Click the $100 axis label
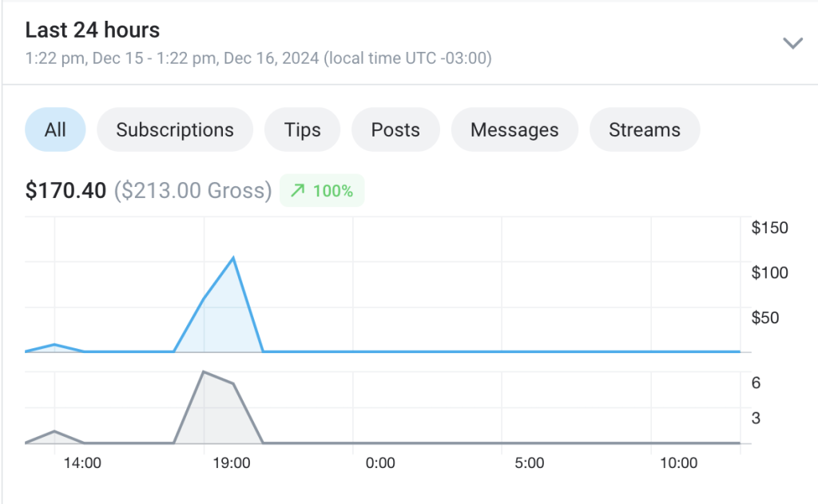818x504 pixels. pyautogui.click(x=769, y=272)
